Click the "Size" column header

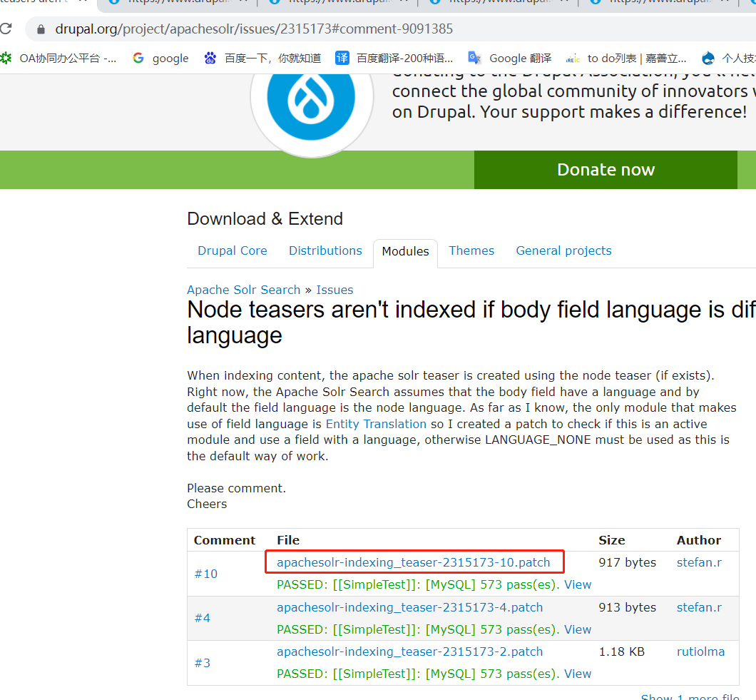[x=612, y=540]
